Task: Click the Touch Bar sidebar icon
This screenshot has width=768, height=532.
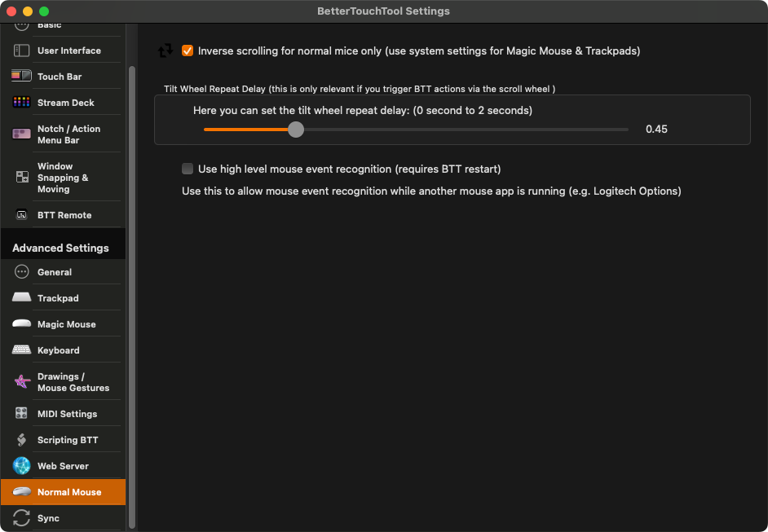Action: [x=22, y=77]
